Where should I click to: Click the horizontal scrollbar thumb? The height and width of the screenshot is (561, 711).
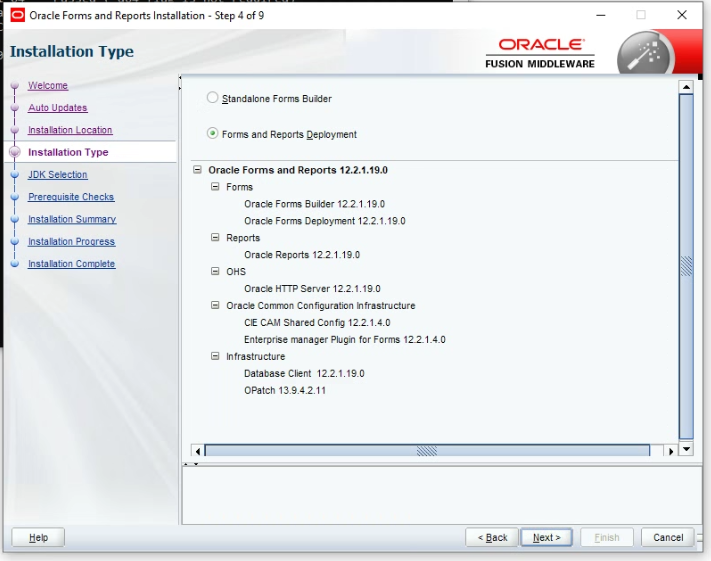pyautogui.click(x=427, y=451)
